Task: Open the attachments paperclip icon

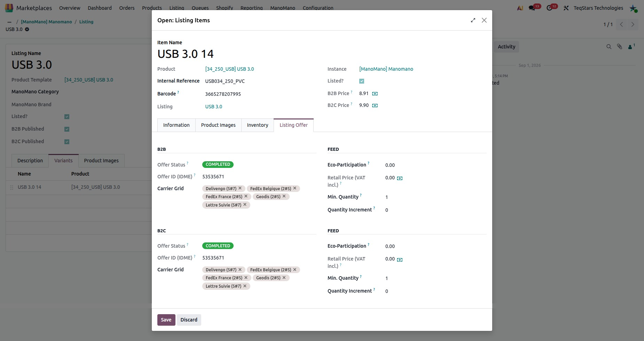Action: pyautogui.click(x=620, y=46)
